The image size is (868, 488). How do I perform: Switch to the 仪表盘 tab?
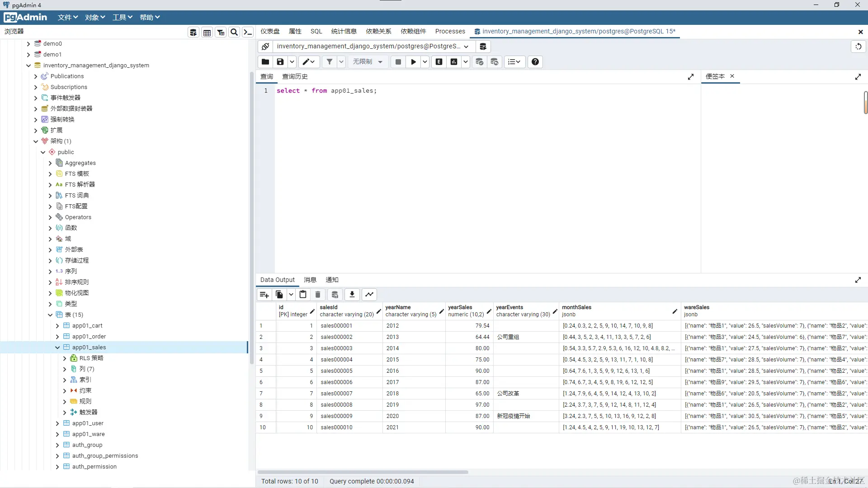270,31
